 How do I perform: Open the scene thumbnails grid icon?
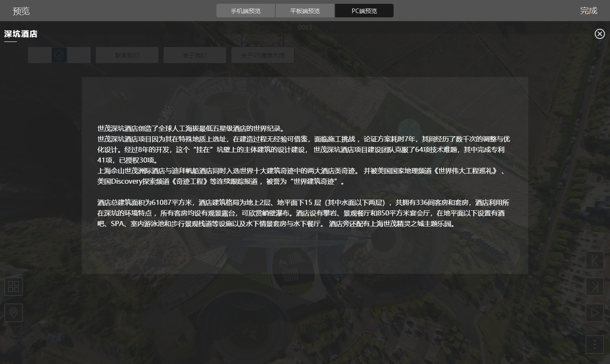click(14, 287)
